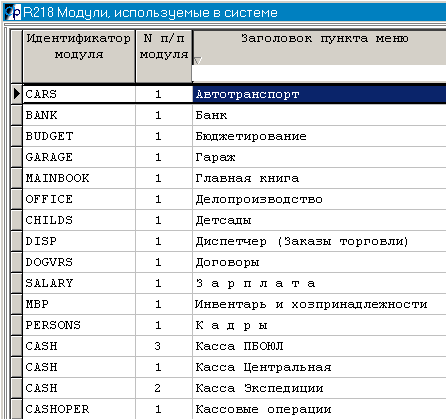
Task: Click the MAINBOOK identifier cell
Action: pyautogui.click(x=79, y=178)
